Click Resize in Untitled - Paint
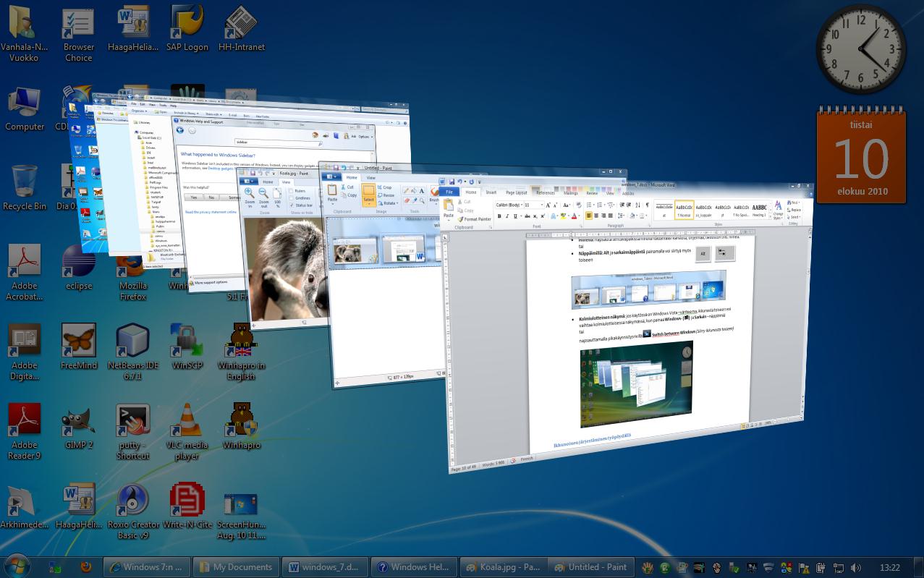The width and height of the screenshot is (924, 578). coord(385,195)
